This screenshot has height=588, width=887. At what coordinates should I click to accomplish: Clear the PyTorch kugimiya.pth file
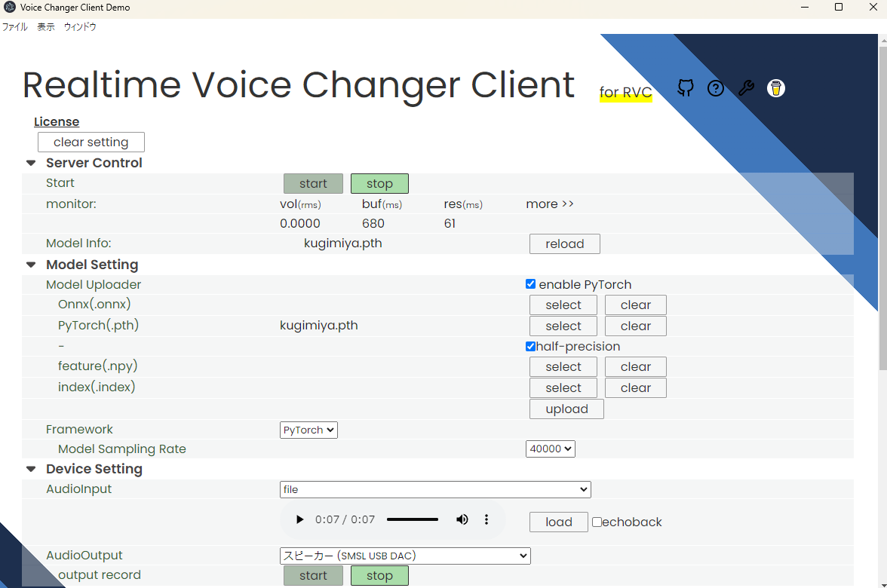(636, 326)
